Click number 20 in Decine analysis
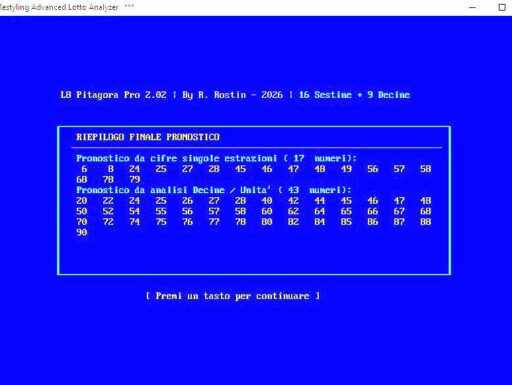Viewport: 512px width, 385px height. tap(82, 201)
